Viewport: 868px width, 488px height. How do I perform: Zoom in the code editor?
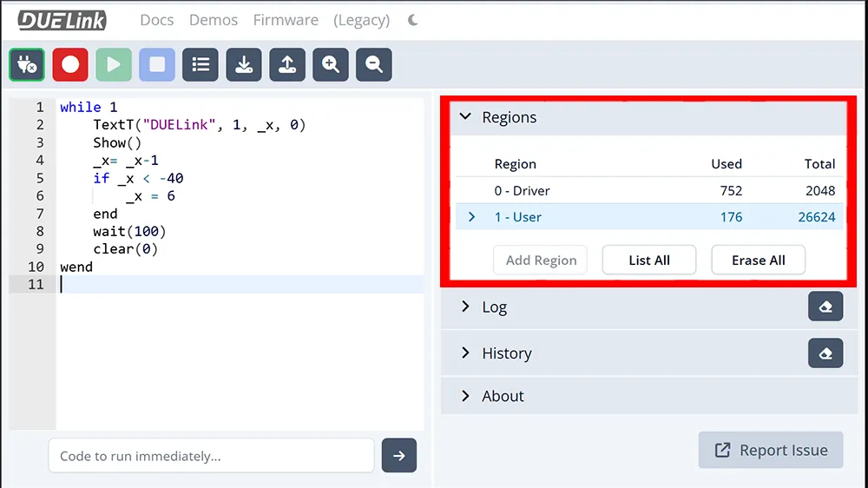331,65
